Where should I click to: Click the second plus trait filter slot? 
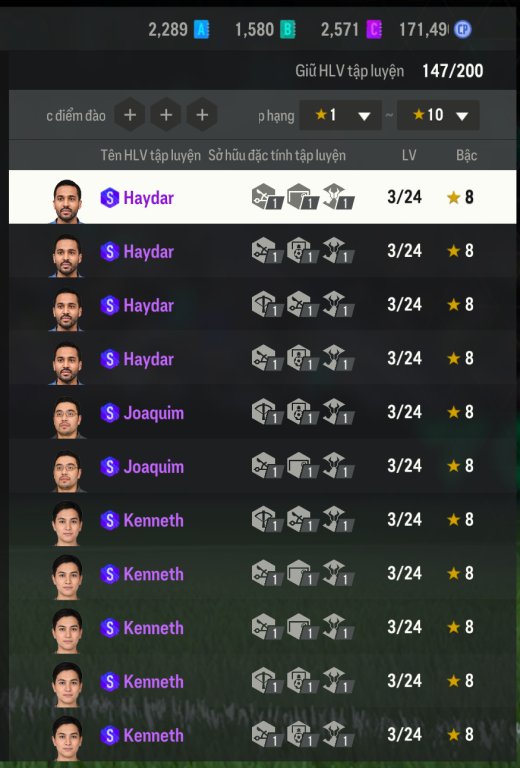coord(166,115)
